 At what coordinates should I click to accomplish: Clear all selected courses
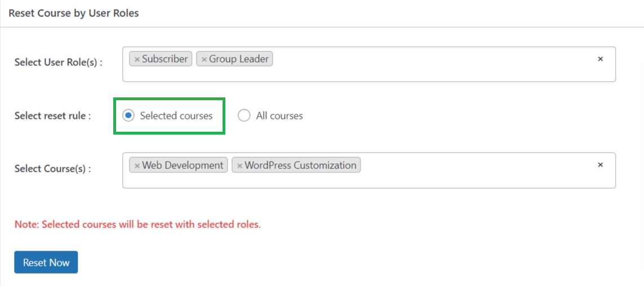pos(600,165)
